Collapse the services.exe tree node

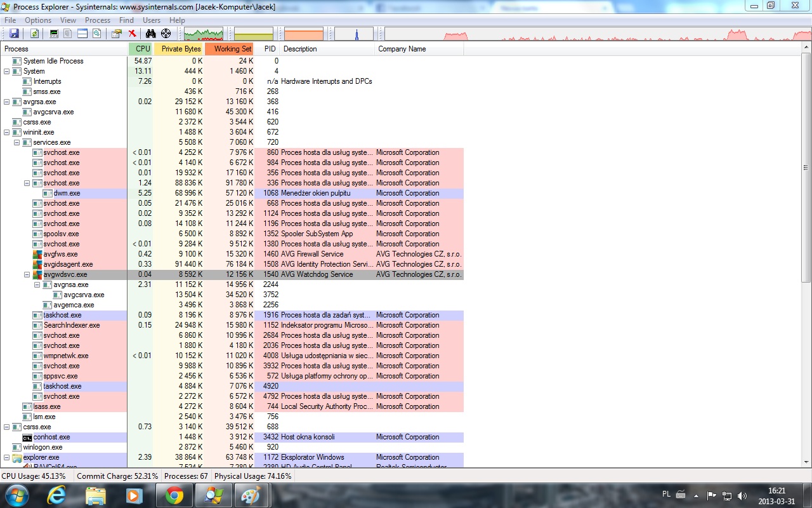(x=17, y=142)
